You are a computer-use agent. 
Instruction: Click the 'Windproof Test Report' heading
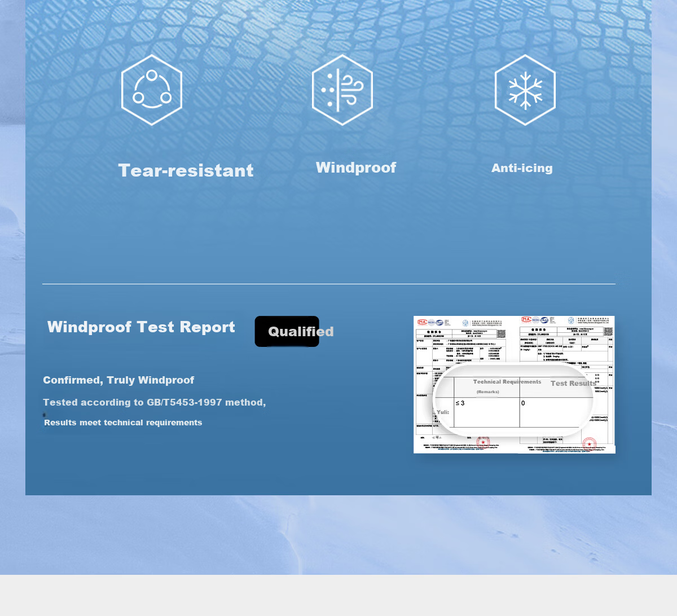click(x=141, y=327)
